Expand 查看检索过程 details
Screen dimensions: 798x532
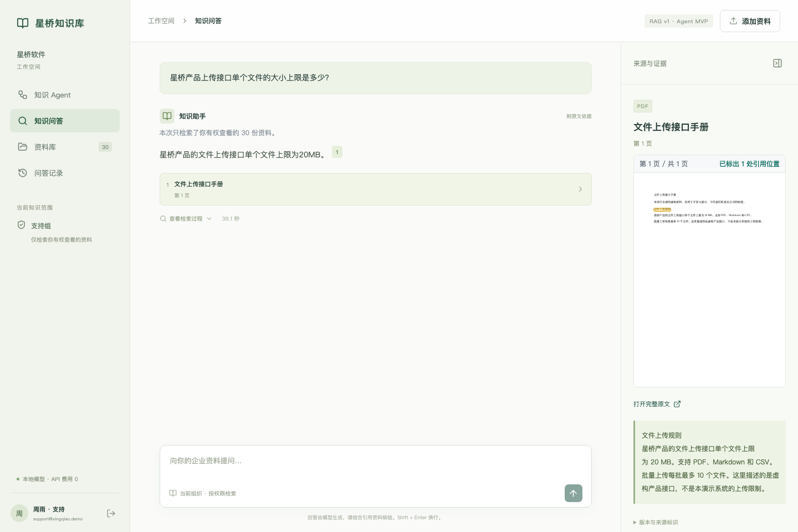(186, 218)
